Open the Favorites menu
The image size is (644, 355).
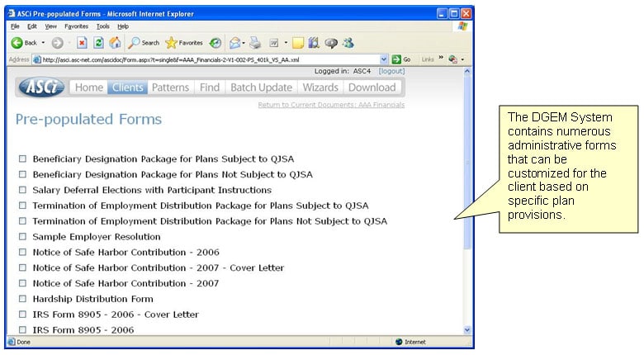click(x=77, y=26)
